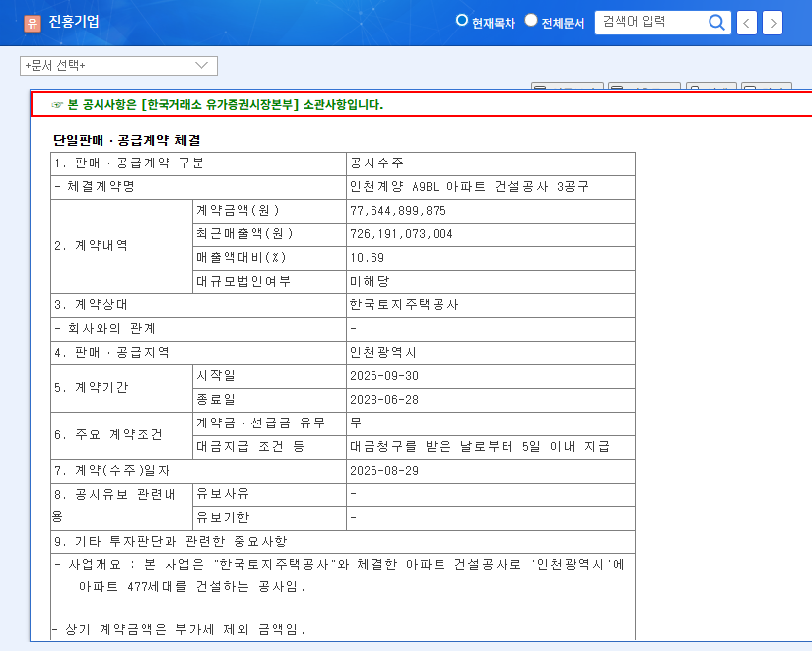Click the end date 2028-06-28
The width and height of the screenshot is (812, 651).
(x=384, y=400)
